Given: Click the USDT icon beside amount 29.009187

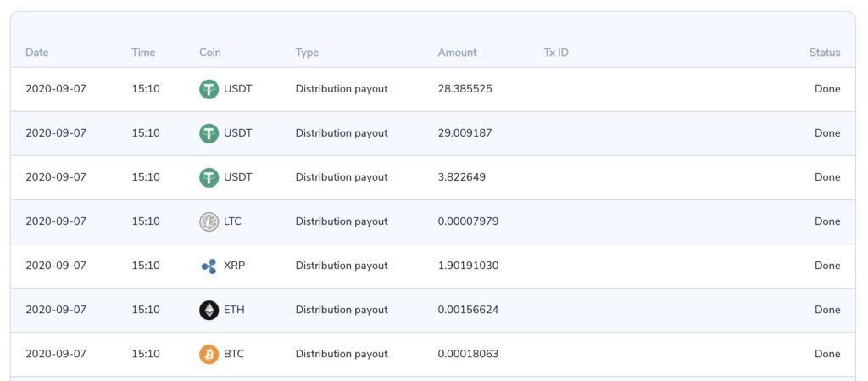Looking at the screenshot, I should [x=209, y=133].
